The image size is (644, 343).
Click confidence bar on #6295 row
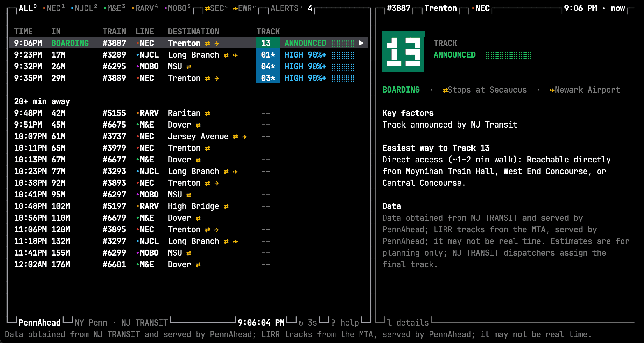click(x=343, y=67)
